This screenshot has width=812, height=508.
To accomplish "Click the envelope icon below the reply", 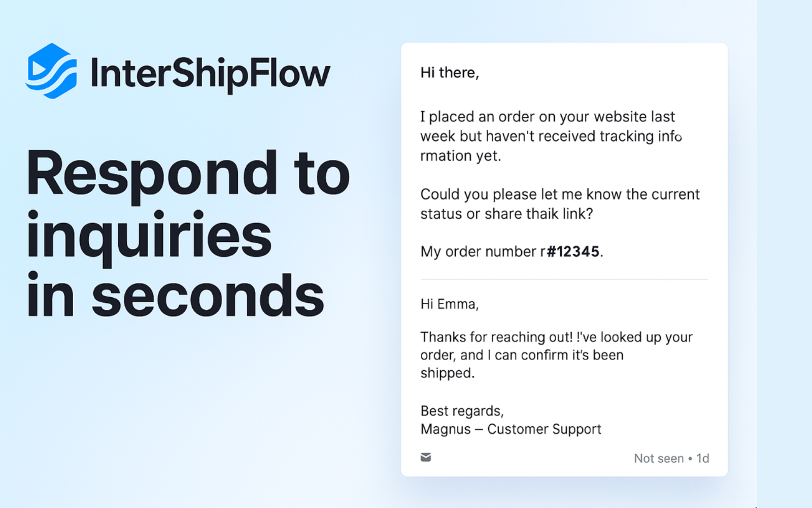I will click(x=426, y=457).
